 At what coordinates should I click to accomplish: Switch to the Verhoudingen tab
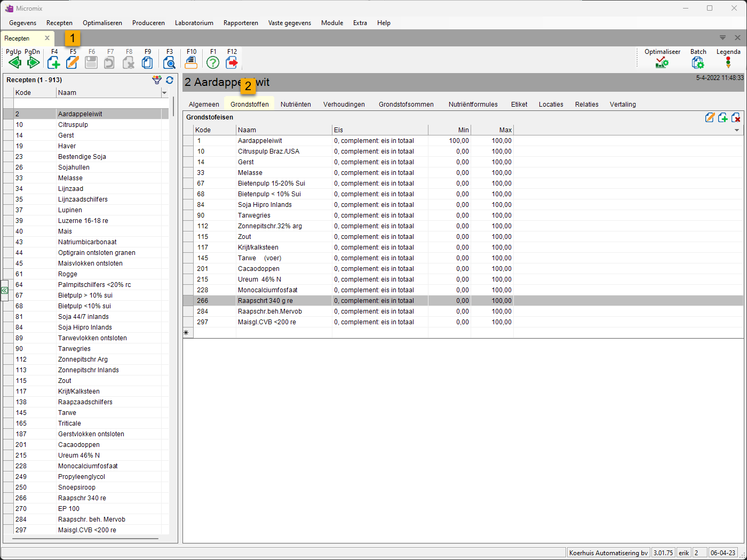[x=344, y=105]
